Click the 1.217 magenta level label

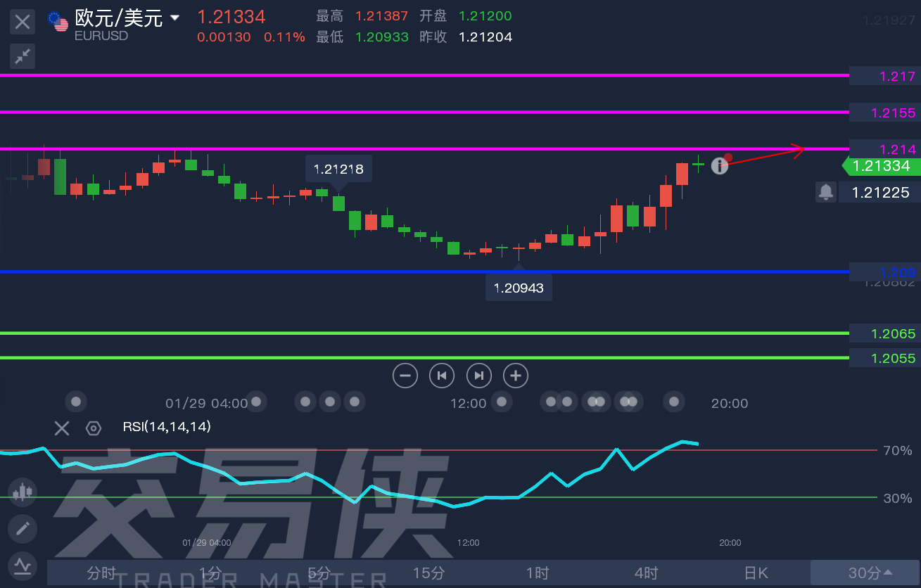click(x=884, y=76)
